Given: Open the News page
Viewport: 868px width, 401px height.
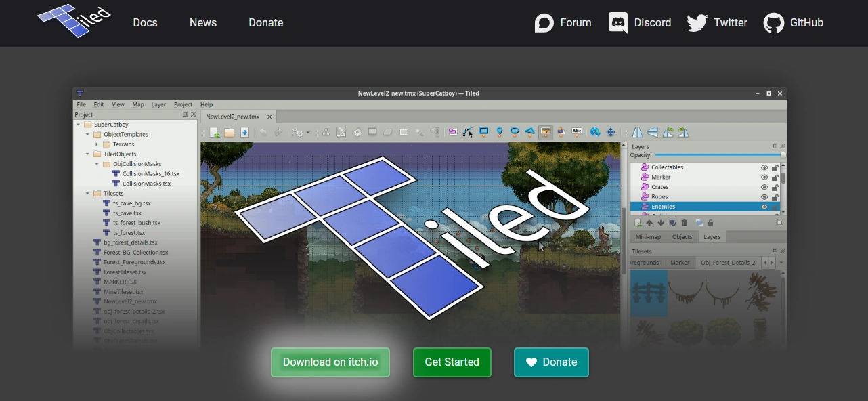Looking at the screenshot, I should [203, 22].
